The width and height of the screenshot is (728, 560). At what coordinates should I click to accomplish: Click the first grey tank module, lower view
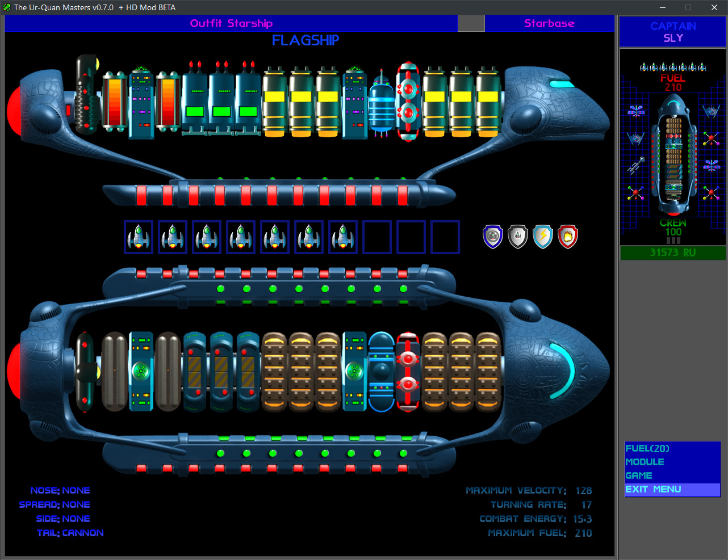(x=114, y=372)
